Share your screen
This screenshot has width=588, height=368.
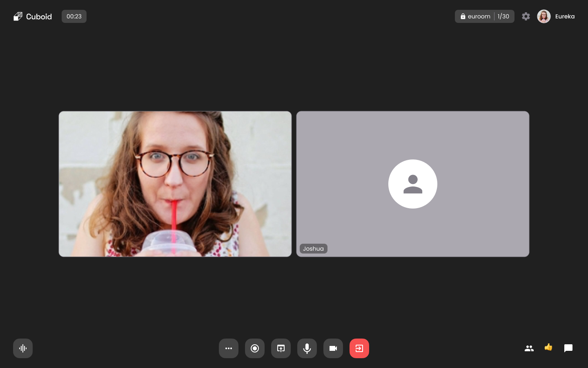281,348
